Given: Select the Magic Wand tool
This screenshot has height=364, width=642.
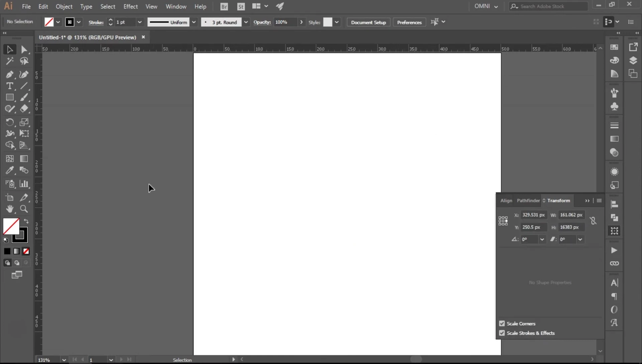Looking at the screenshot, I should [x=10, y=61].
